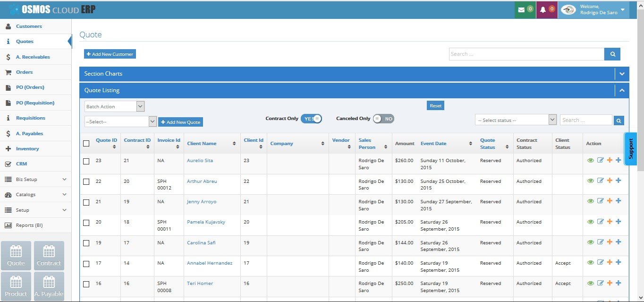Click the Add New Quote button

point(181,122)
